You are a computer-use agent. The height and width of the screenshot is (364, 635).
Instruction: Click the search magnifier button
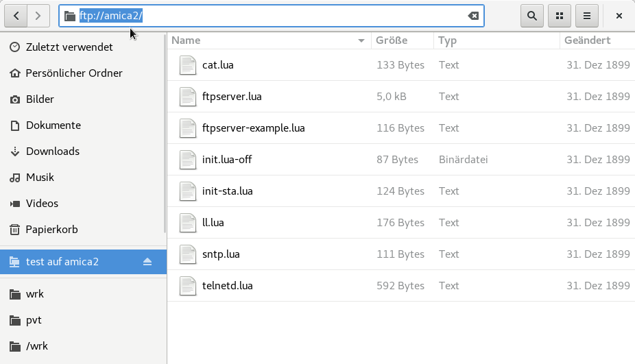click(532, 16)
